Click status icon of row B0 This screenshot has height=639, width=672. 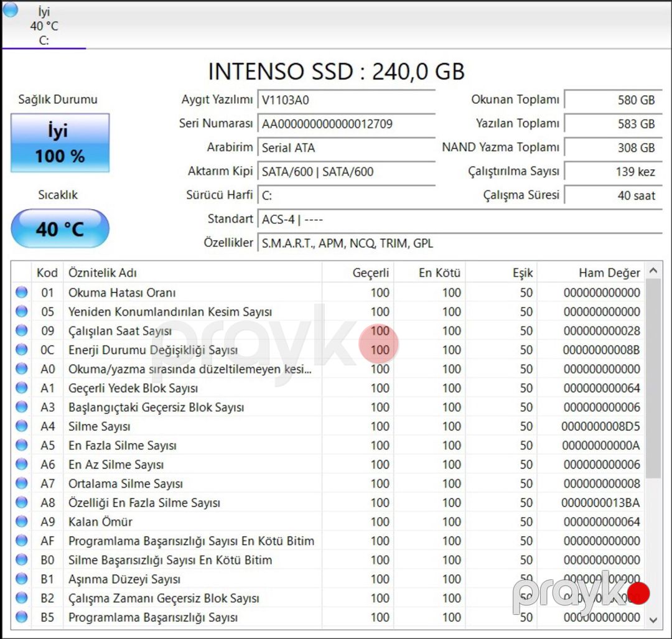click(21, 560)
